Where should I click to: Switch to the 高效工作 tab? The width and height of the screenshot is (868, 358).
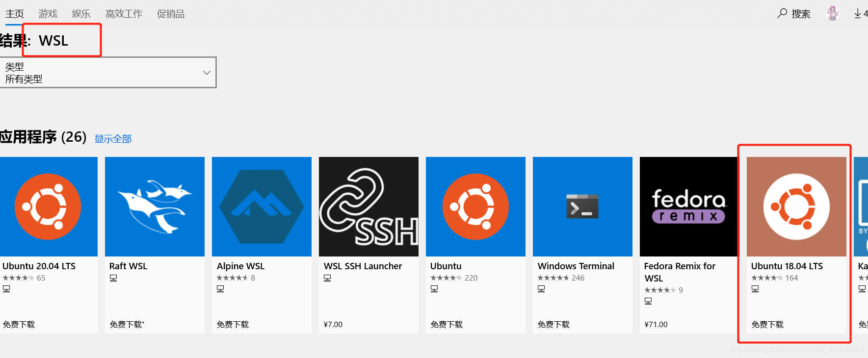124,14
